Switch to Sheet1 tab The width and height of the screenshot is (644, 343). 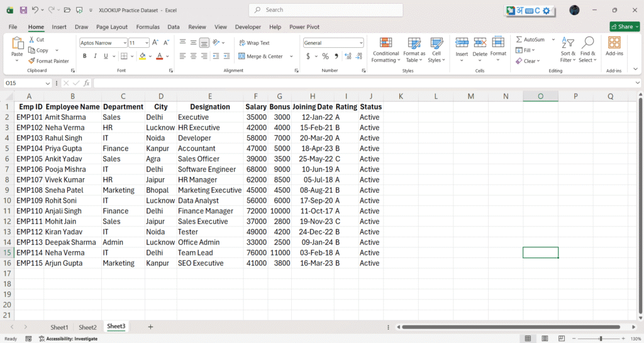(x=59, y=327)
